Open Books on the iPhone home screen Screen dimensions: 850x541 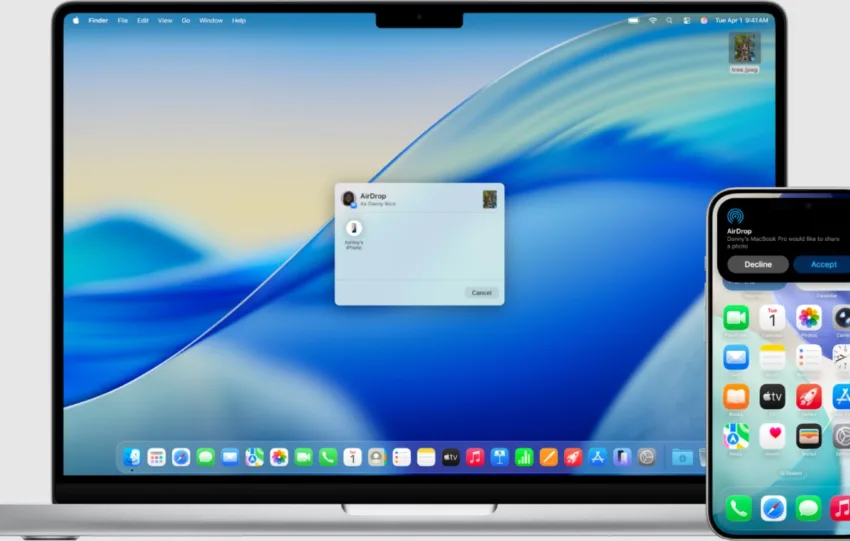pyautogui.click(x=736, y=397)
